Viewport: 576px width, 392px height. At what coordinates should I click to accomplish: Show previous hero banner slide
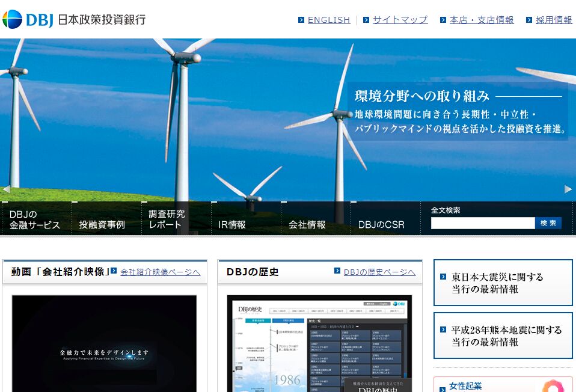click(6, 189)
